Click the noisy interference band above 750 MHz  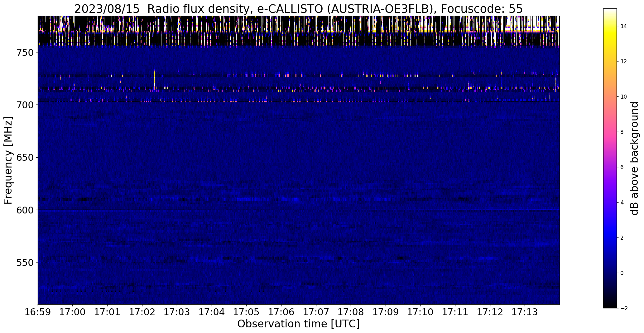pyautogui.click(x=299, y=31)
